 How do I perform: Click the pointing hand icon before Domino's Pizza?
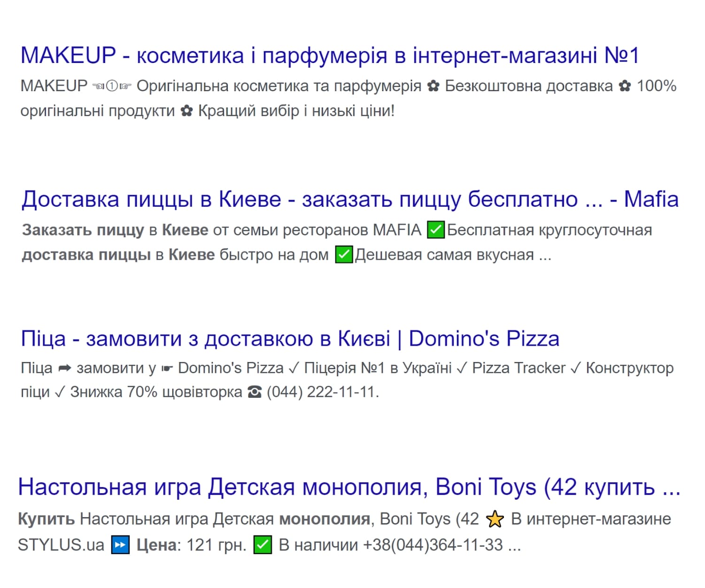click(167, 369)
